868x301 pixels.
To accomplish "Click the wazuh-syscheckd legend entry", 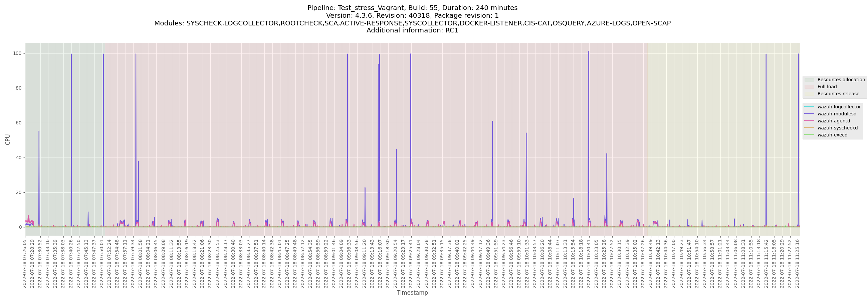I will (837, 128).
